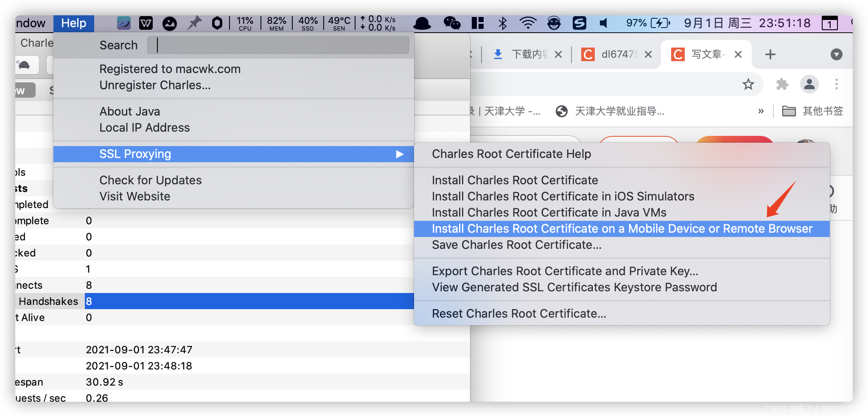
Task: Select the 2021-09-01 23:48:18 timestamp
Action: pos(139,366)
